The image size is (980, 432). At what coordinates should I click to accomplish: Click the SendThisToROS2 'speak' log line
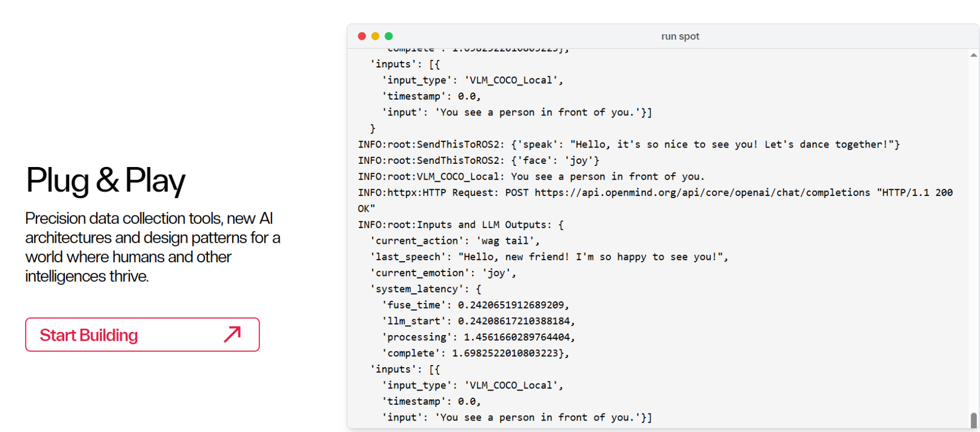click(629, 144)
